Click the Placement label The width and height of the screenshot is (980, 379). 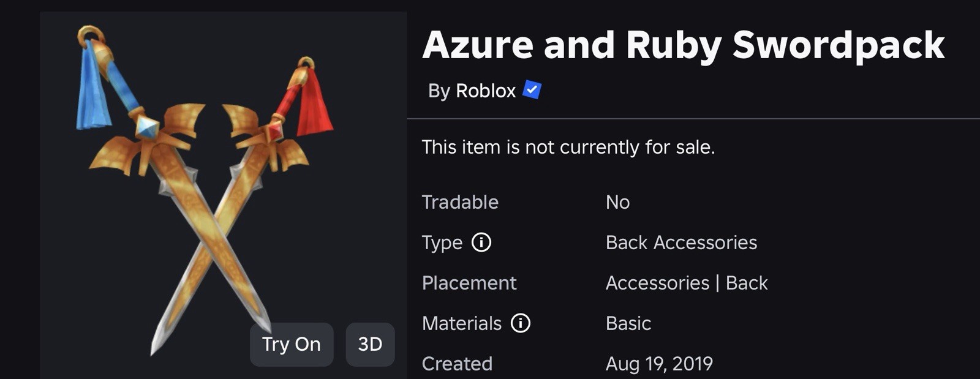[469, 283]
